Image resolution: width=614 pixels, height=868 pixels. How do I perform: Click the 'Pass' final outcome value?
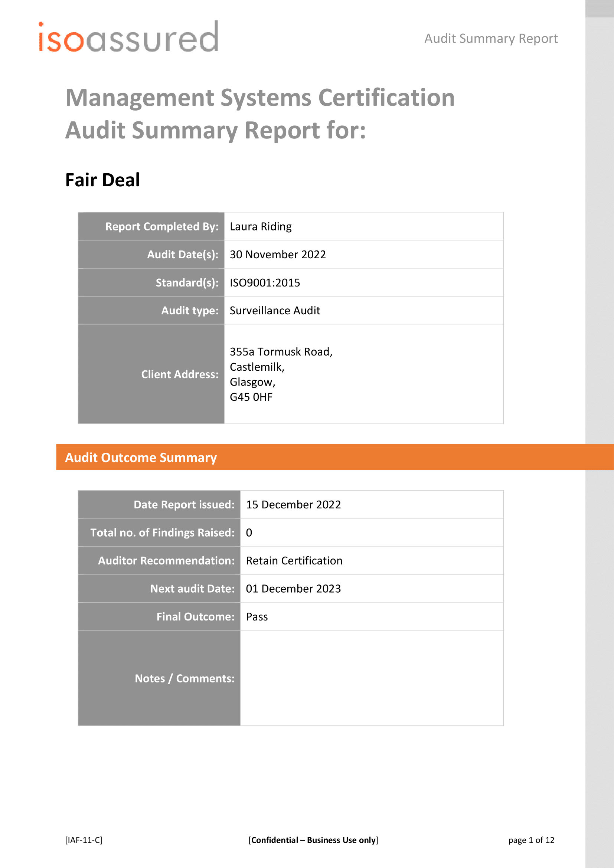coord(257,617)
